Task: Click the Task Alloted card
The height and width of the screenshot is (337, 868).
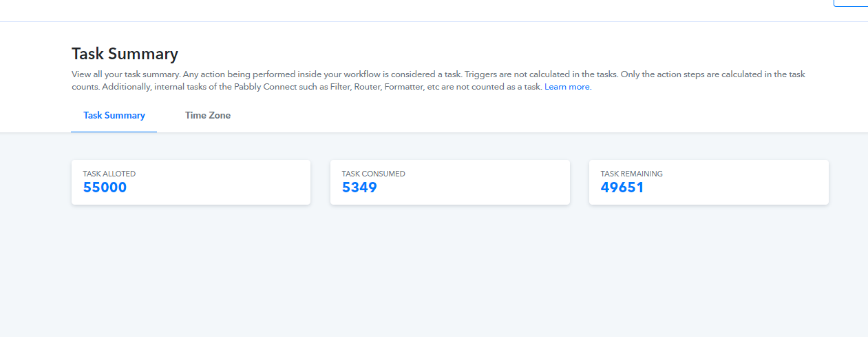Action: [191, 183]
